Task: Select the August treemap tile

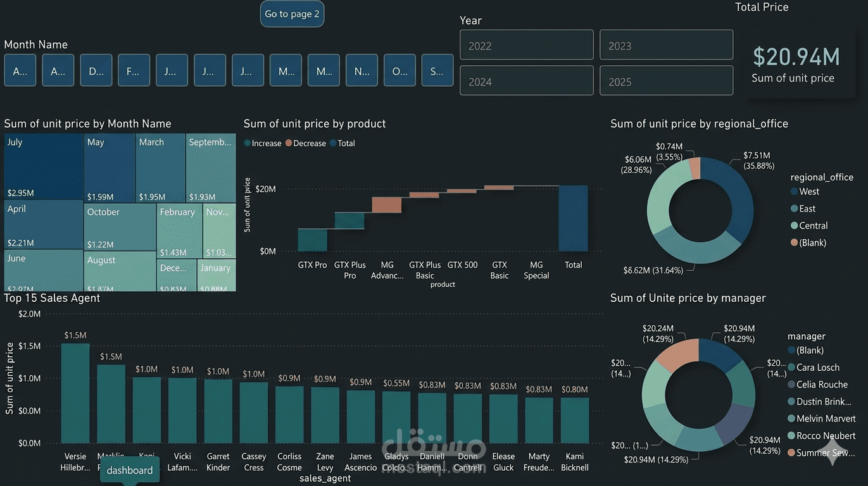Action: click(x=120, y=271)
